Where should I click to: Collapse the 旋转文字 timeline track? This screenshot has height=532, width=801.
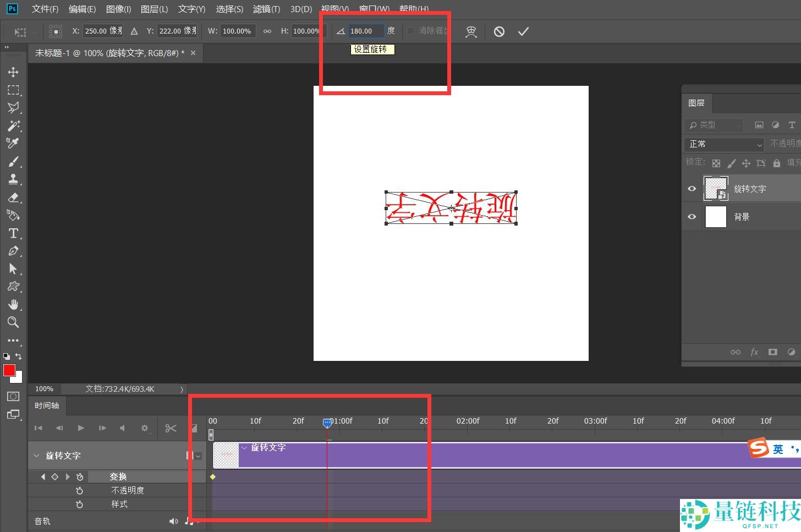pos(37,456)
